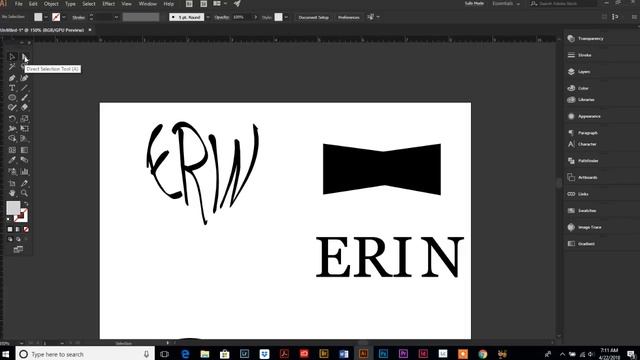Select the Eraser tool
Image resolution: width=640 pixels, height=360 pixels.
pos(24,107)
